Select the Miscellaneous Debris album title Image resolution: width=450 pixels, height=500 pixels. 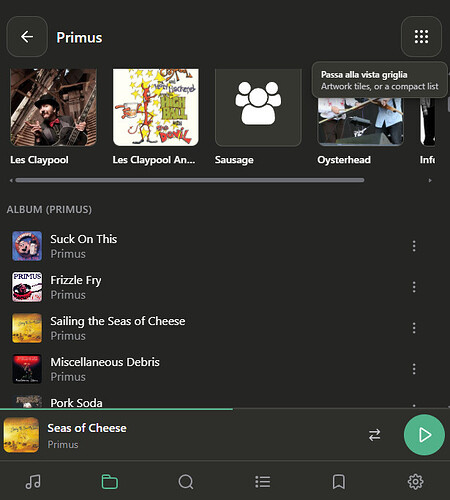click(x=105, y=362)
